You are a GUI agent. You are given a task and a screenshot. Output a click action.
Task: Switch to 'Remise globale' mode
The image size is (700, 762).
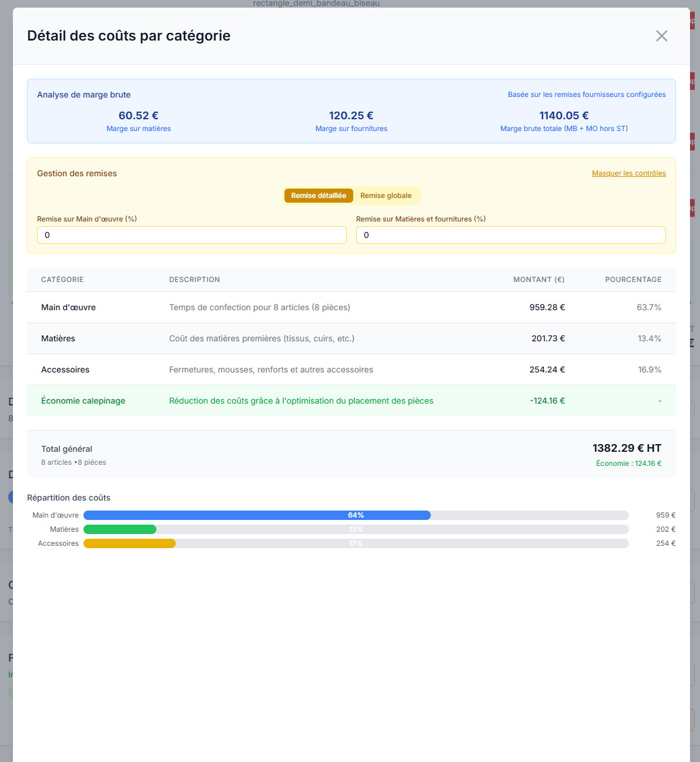386,196
